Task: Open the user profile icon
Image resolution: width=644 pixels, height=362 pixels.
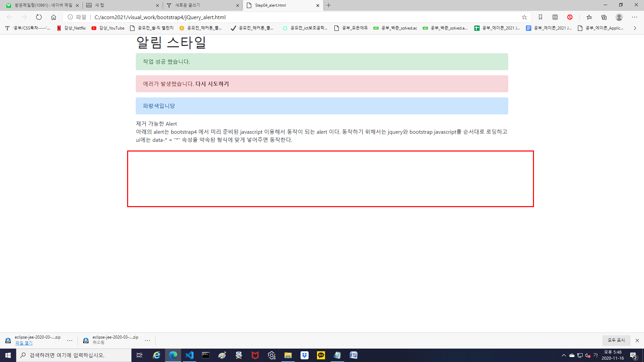Action: [x=619, y=17]
